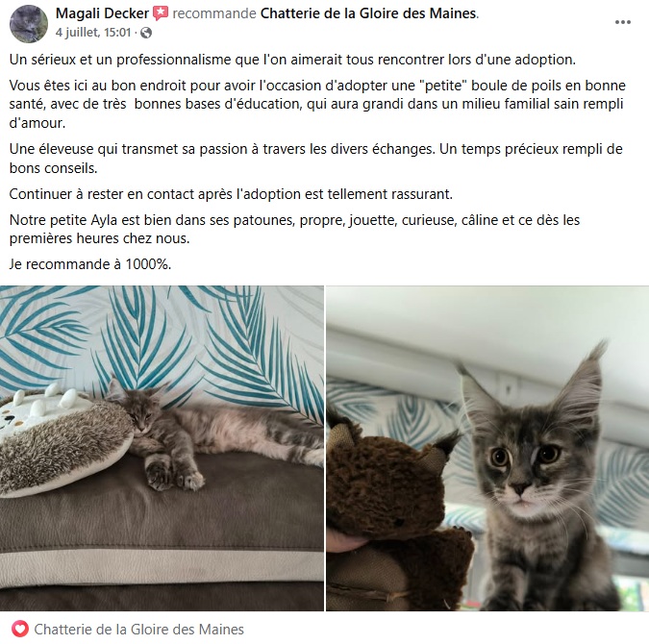
Task: Open Magali Decker profile name link
Action: 102,13
